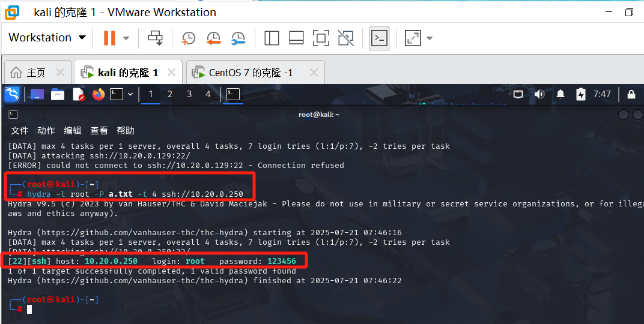The height and width of the screenshot is (324, 644).
Task: Open the stretch display dropdown arrow
Action: (x=430, y=38)
